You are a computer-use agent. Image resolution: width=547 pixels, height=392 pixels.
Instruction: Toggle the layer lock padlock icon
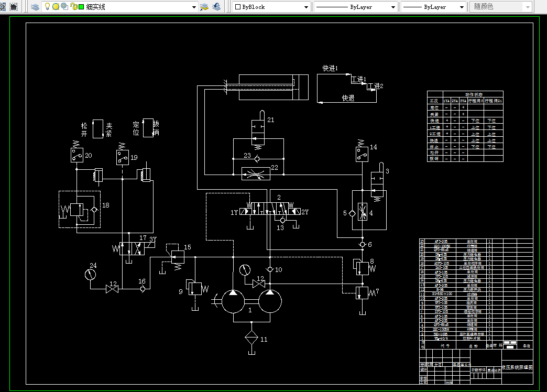click(73, 7)
